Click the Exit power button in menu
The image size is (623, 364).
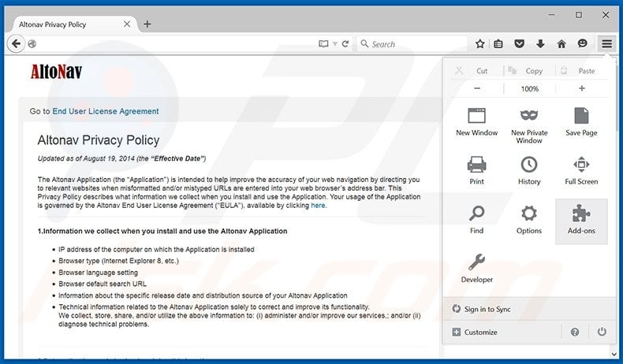[602, 332]
